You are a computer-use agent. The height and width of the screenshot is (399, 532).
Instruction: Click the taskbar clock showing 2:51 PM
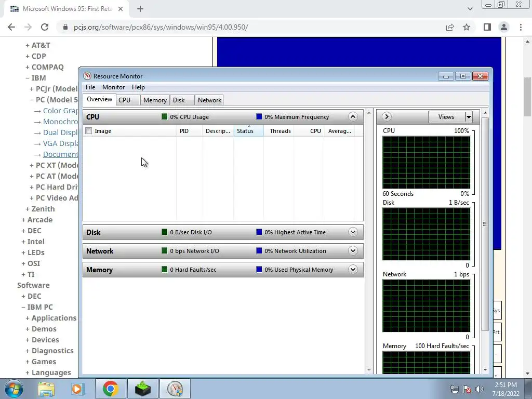tap(506, 389)
